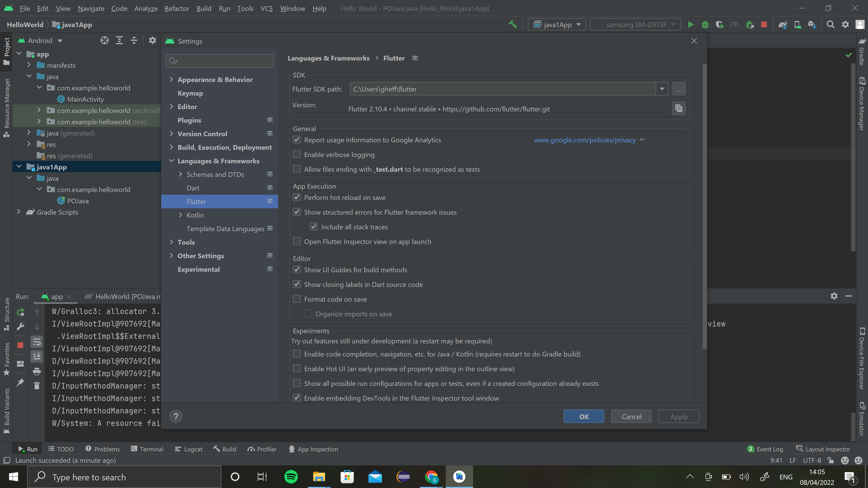Click the Stop app execution icon
868x488 pixels.
coord(764,24)
